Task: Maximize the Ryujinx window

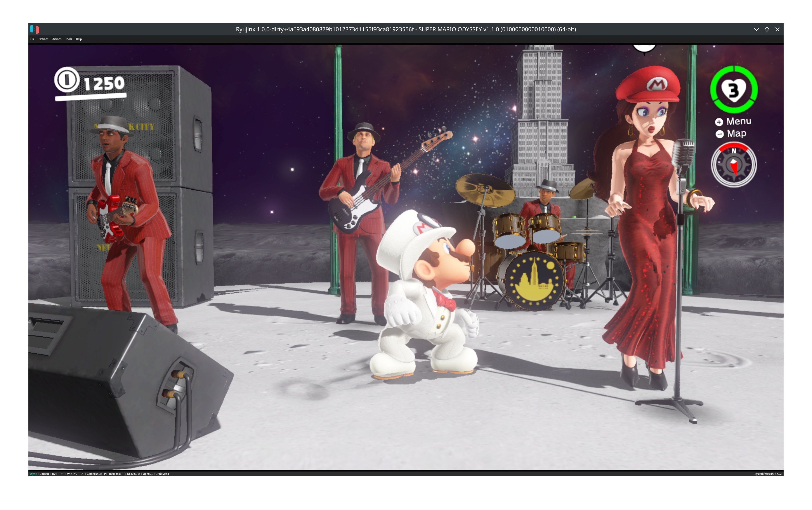Action: [767, 29]
